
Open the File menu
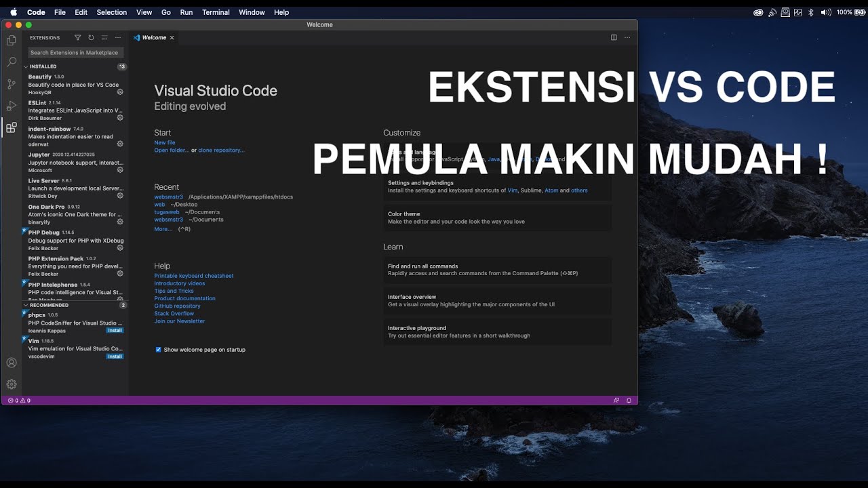(x=60, y=12)
